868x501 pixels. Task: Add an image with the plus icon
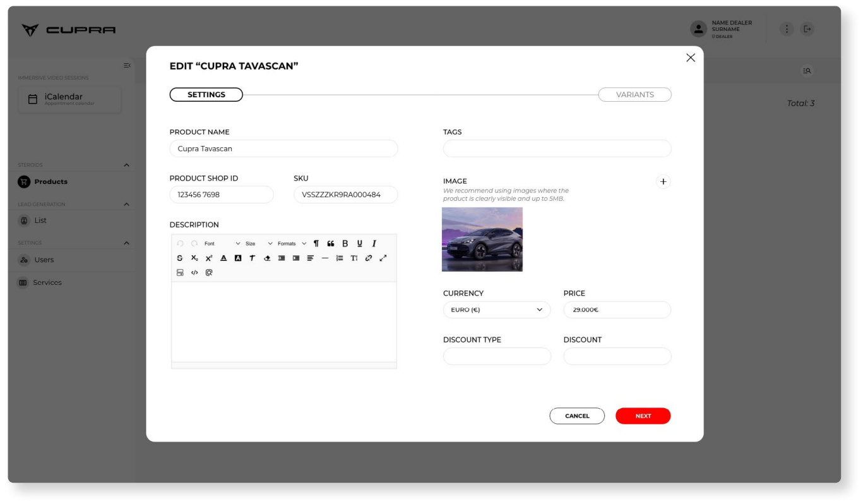[x=663, y=182]
